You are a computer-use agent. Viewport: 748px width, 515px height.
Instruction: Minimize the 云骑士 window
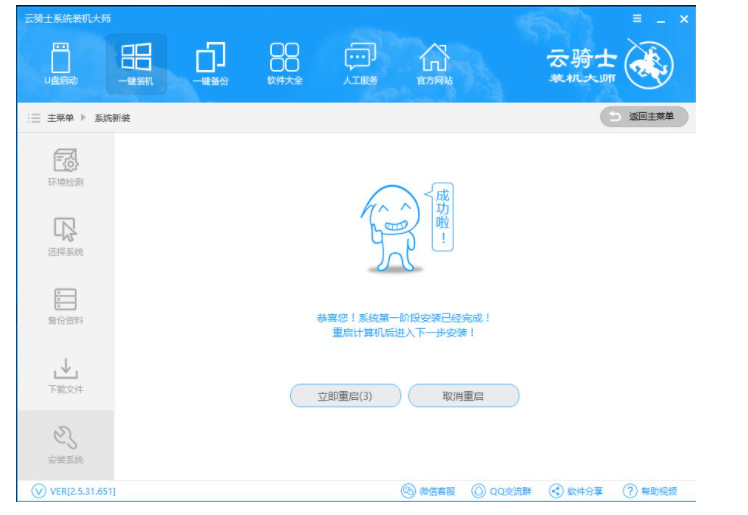pos(661,20)
